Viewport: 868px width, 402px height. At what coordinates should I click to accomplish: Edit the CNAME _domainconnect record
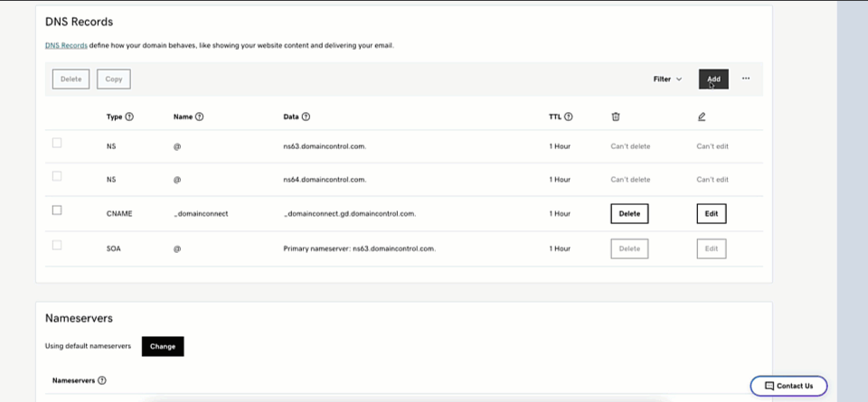click(x=712, y=214)
